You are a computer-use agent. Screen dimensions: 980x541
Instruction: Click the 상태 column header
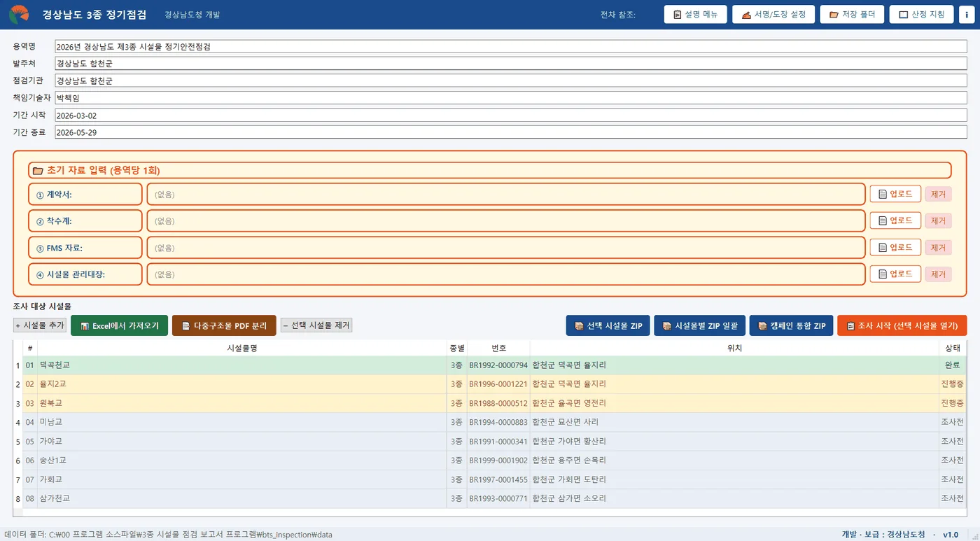pos(953,348)
